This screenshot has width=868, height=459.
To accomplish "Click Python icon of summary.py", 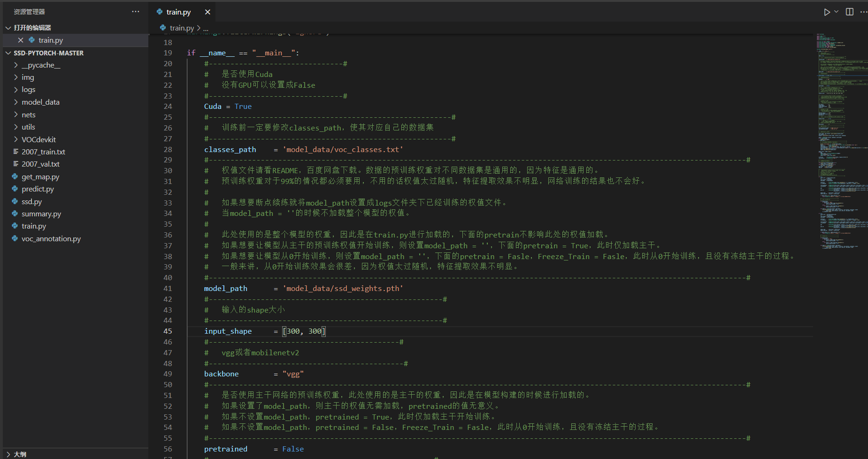I will (x=15, y=214).
